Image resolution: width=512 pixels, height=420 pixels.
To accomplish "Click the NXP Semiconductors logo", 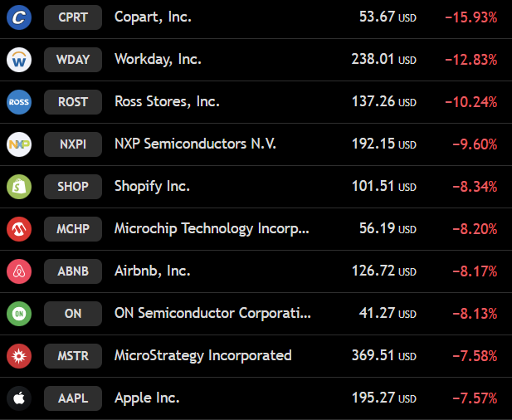I will tap(19, 144).
